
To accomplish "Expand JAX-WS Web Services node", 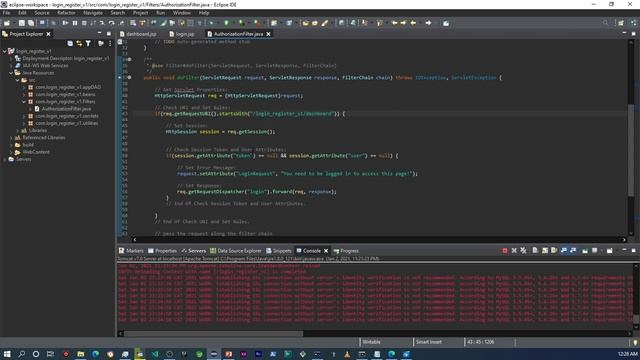I will [11, 65].
